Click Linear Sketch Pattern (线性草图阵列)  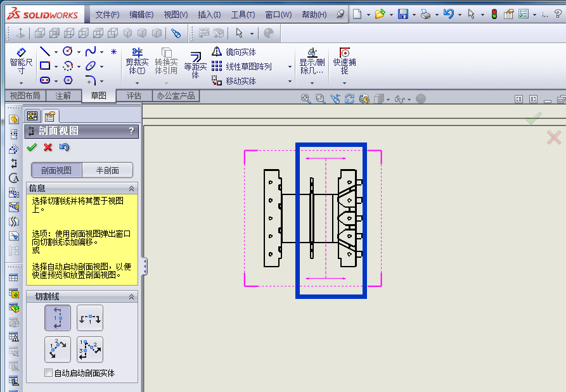click(241, 66)
